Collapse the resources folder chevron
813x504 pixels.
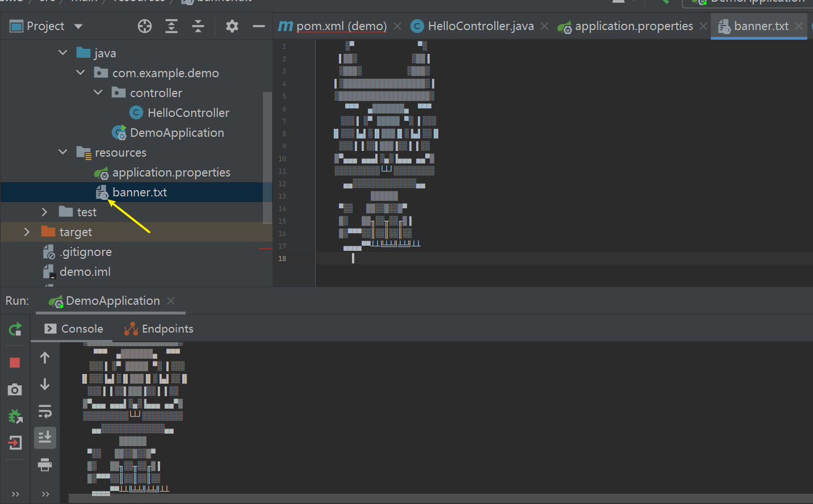[62, 152]
